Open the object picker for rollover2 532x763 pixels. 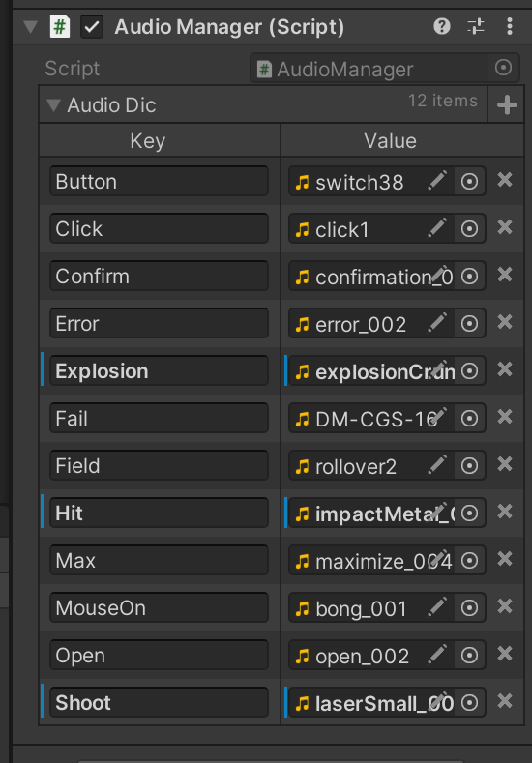coord(470,466)
